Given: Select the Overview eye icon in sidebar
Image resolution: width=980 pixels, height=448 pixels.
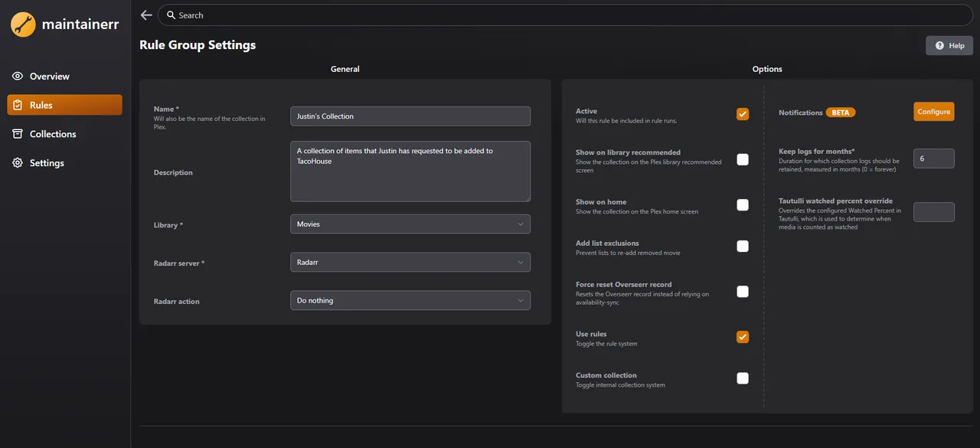Looking at the screenshot, I should coord(17,76).
